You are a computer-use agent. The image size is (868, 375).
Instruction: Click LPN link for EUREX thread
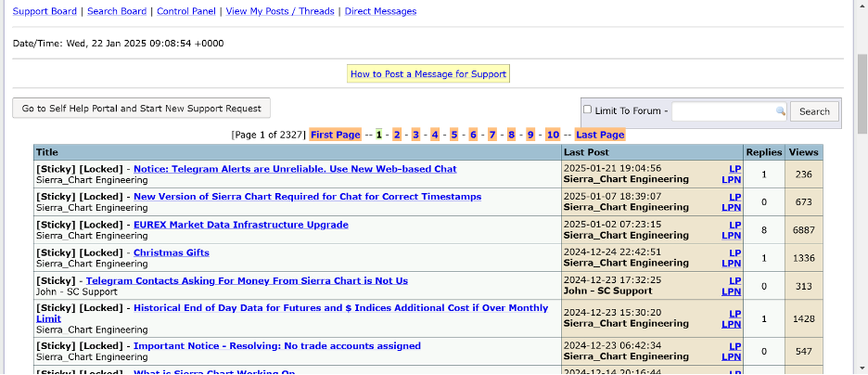[732, 235]
